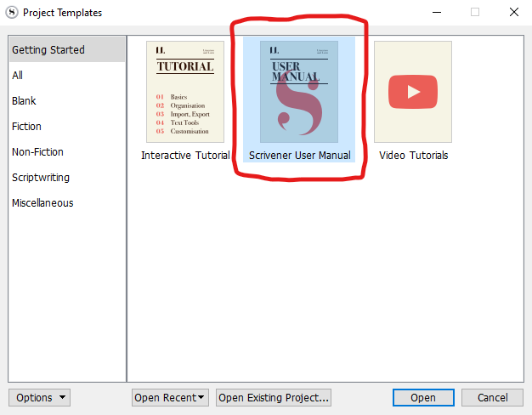Screen dimensions: 532x415
Task: Close the Project Templates window
Action: click(513, 12)
